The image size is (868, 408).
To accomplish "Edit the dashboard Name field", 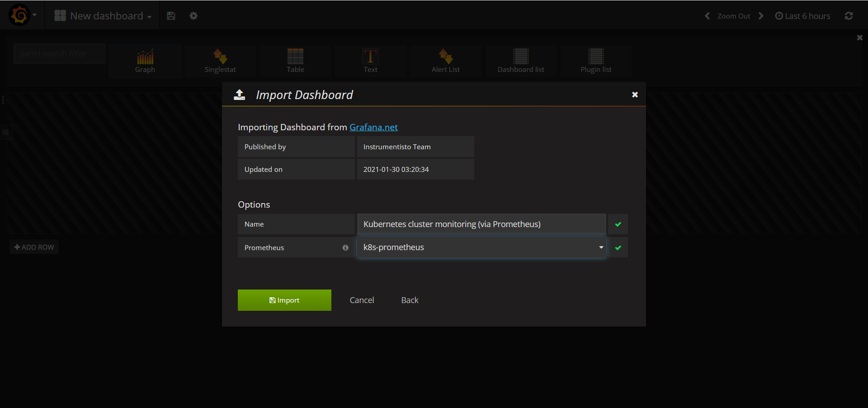I will point(481,224).
